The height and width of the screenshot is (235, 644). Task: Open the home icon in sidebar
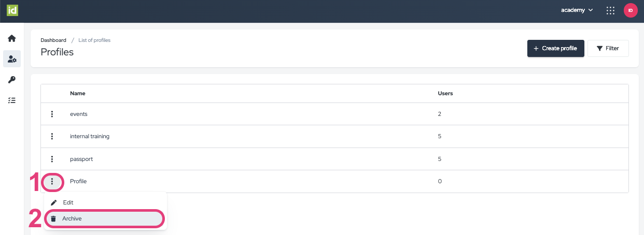coord(11,38)
